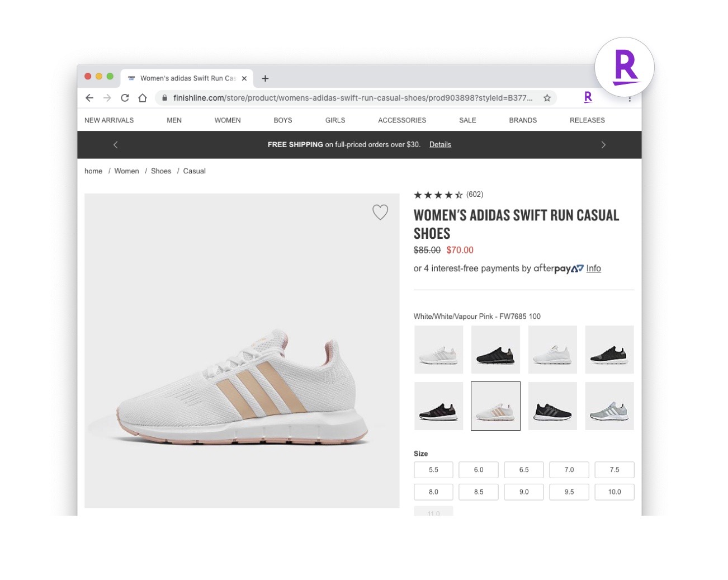Choose size 9.0
The width and height of the screenshot is (728, 580).
(x=524, y=492)
